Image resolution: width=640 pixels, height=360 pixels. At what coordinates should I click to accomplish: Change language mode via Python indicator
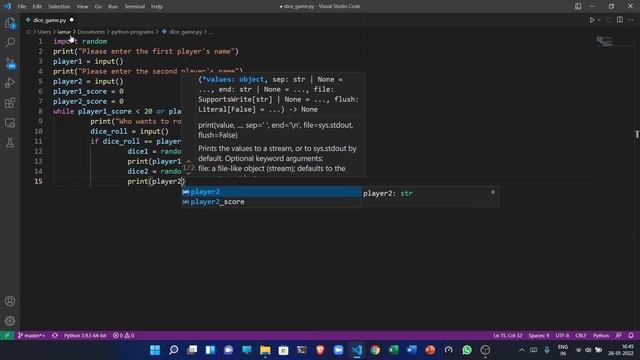coord(601,336)
